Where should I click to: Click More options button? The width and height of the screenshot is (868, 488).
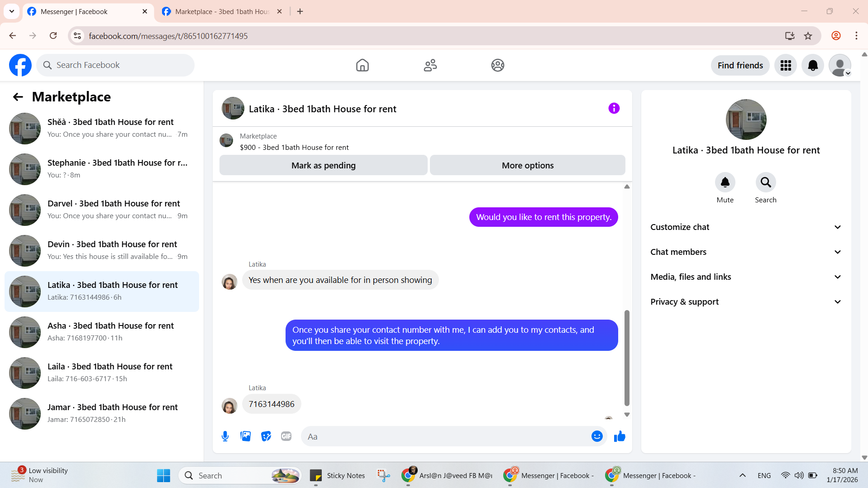[527, 165]
